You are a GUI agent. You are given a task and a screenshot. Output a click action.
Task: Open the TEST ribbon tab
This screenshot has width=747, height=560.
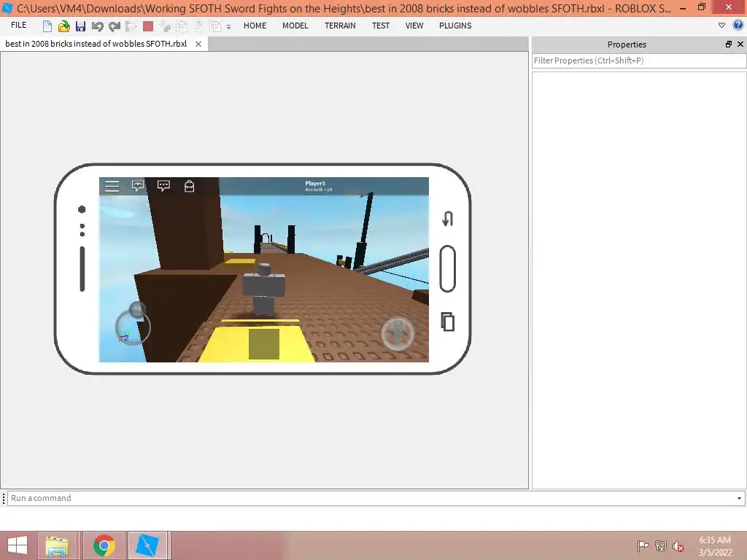(381, 26)
